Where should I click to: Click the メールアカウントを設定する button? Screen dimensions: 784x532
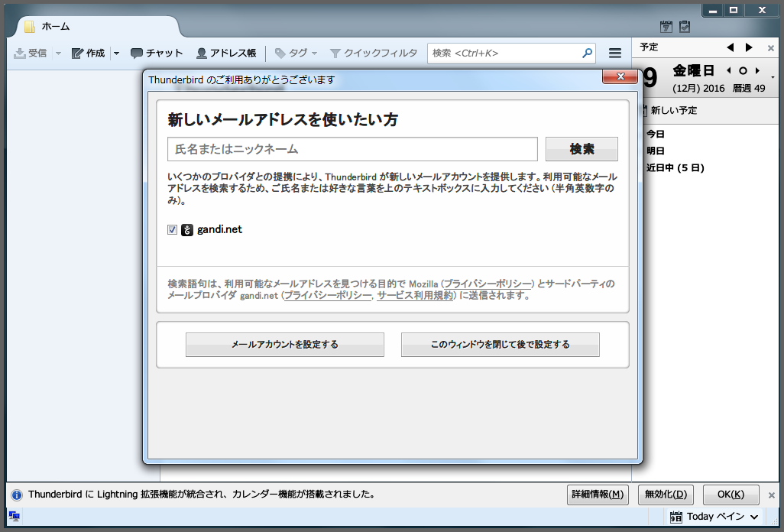pyautogui.click(x=284, y=345)
